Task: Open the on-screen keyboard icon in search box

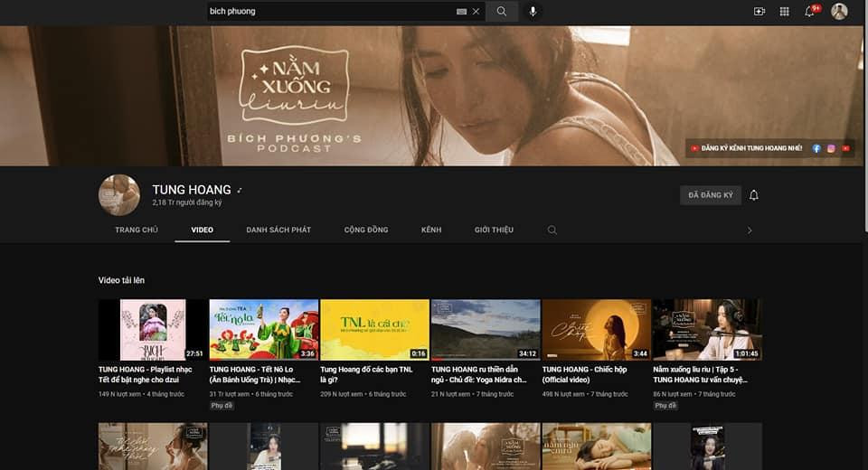Action: [461, 12]
